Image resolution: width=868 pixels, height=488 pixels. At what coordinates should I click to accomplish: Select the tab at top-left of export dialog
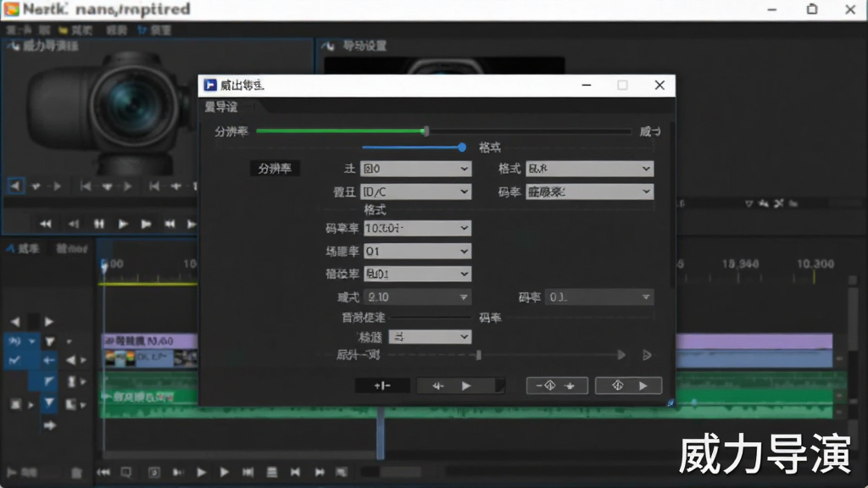coord(221,107)
